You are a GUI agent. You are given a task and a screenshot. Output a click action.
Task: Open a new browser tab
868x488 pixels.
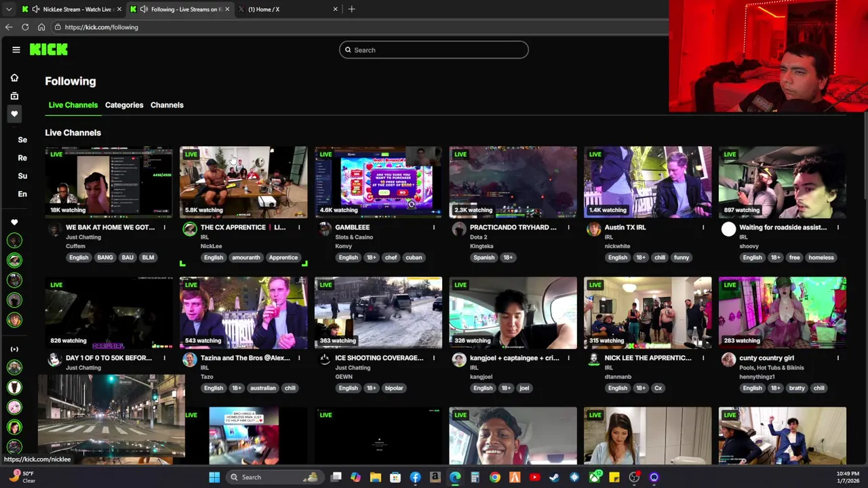pyautogui.click(x=351, y=9)
